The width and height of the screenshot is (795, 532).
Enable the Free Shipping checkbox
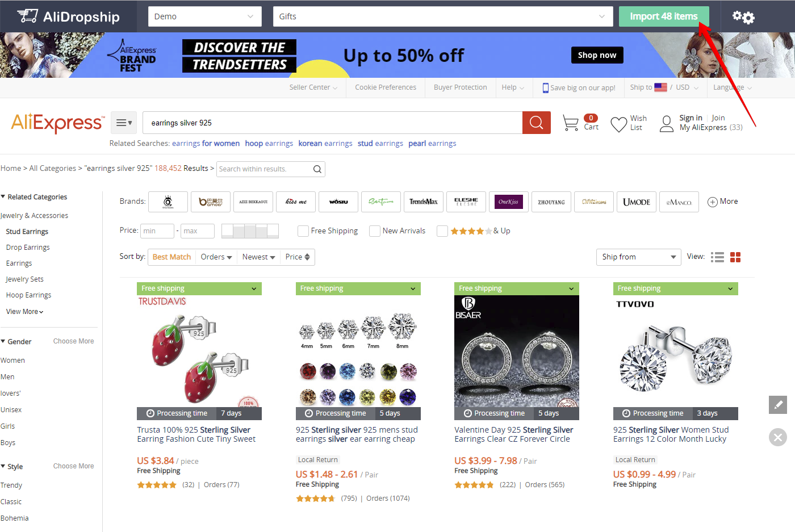[303, 231]
